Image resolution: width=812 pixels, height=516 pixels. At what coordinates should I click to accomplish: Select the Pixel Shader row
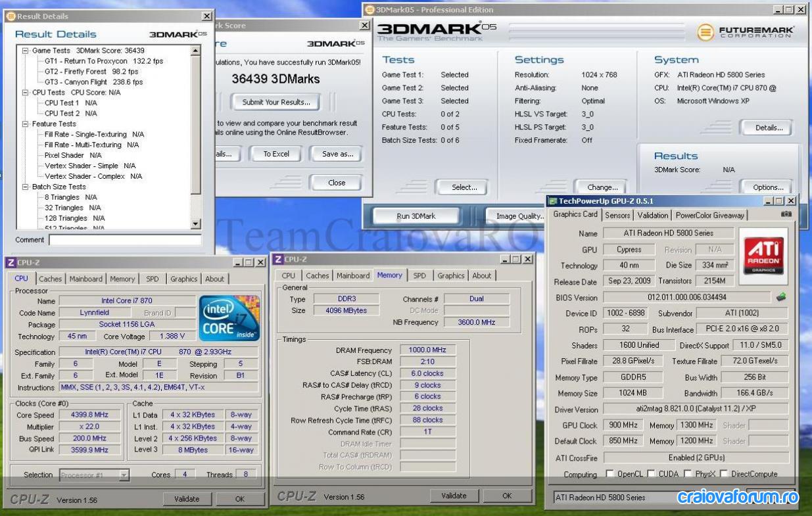coord(73,155)
